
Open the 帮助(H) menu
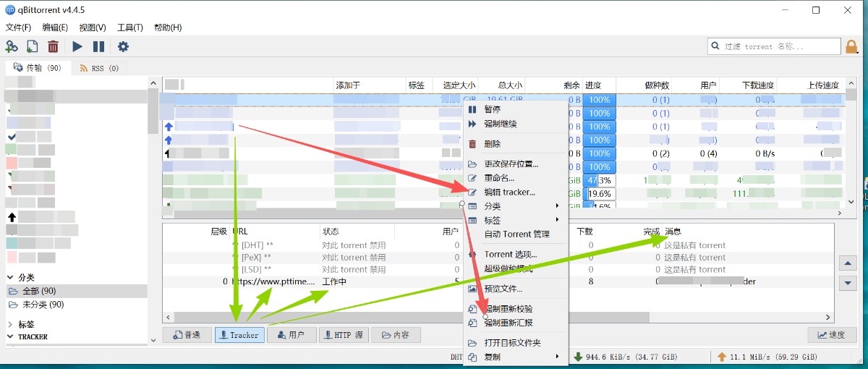(x=168, y=27)
